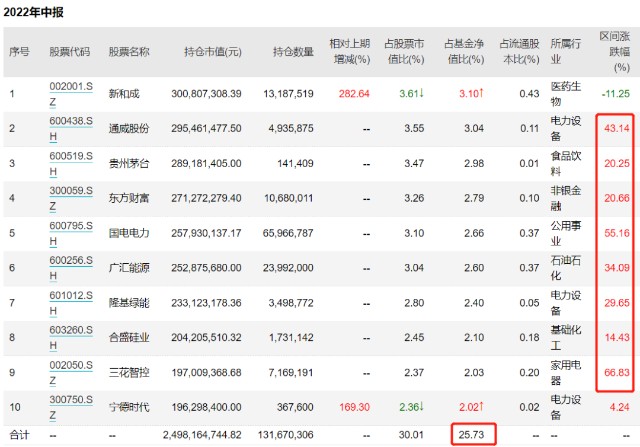640x447 pixels.
Task: Click the 55.16 interval change value
Action: [617, 233]
